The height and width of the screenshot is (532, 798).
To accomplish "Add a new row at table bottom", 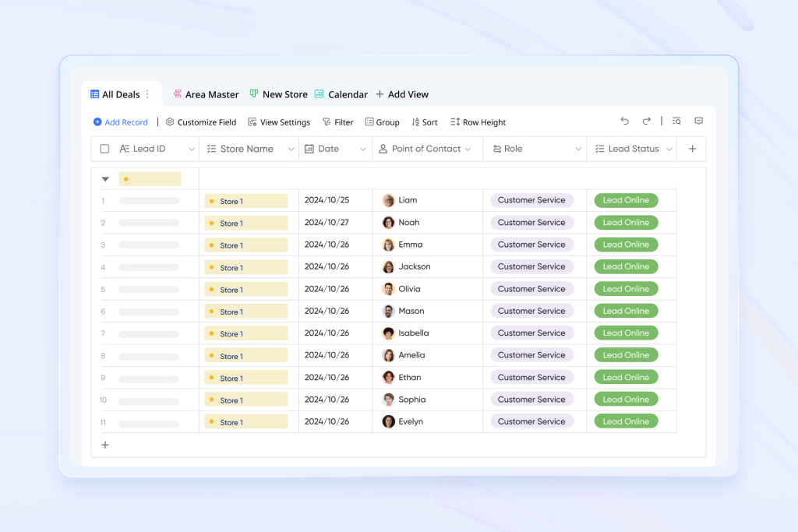I will (105, 445).
